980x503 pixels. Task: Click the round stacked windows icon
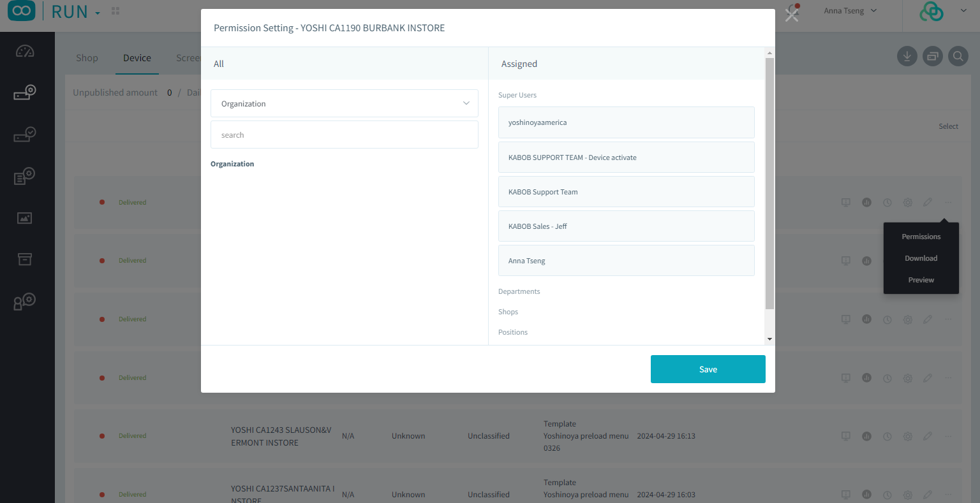932,56
